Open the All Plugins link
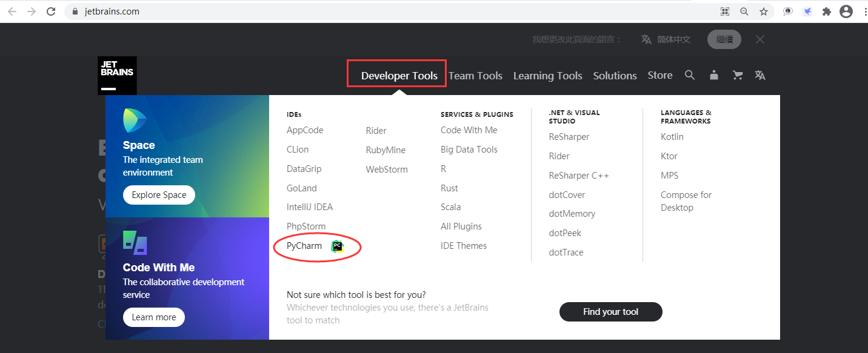 (461, 226)
